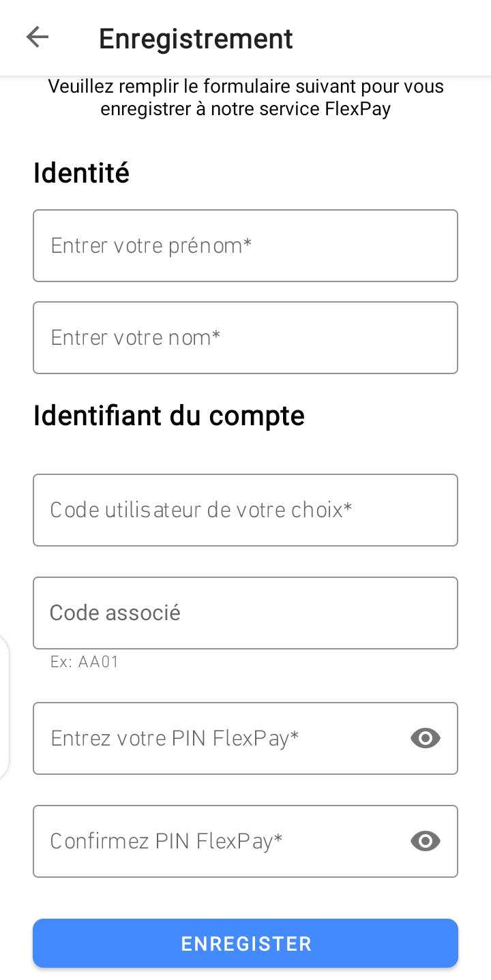
Task: Click the Ex: AA01 helper text
Action: click(x=85, y=662)
